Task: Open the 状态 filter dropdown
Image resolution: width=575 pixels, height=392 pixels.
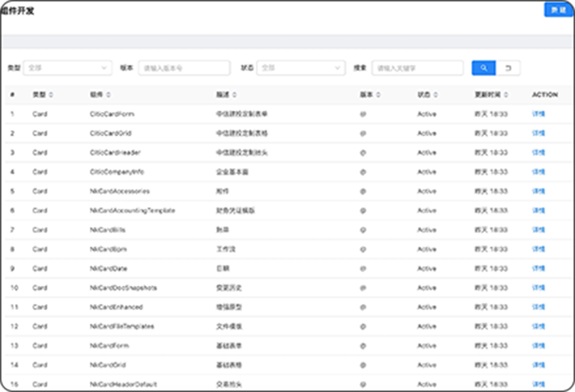Action: (x=301, y=68)
